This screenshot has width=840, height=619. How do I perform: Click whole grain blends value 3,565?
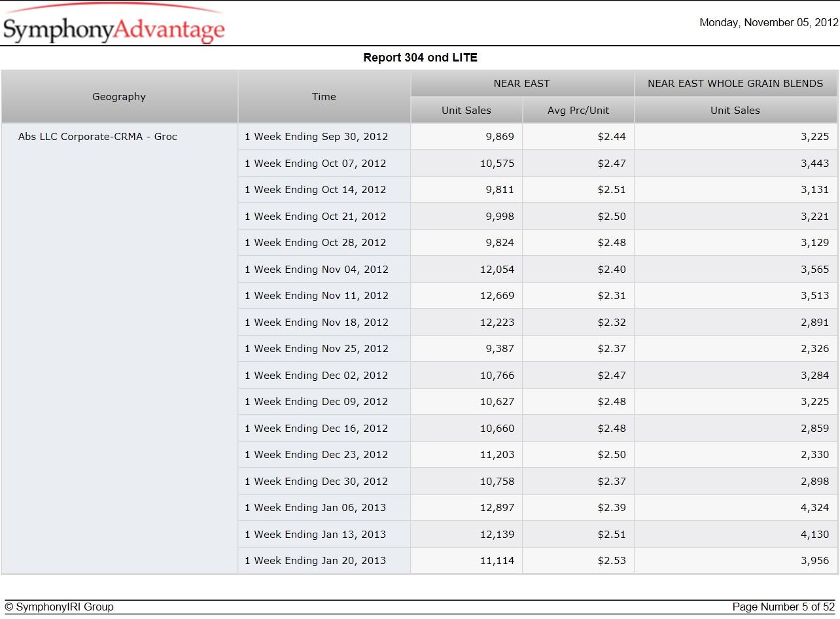[x=815, y=270]
